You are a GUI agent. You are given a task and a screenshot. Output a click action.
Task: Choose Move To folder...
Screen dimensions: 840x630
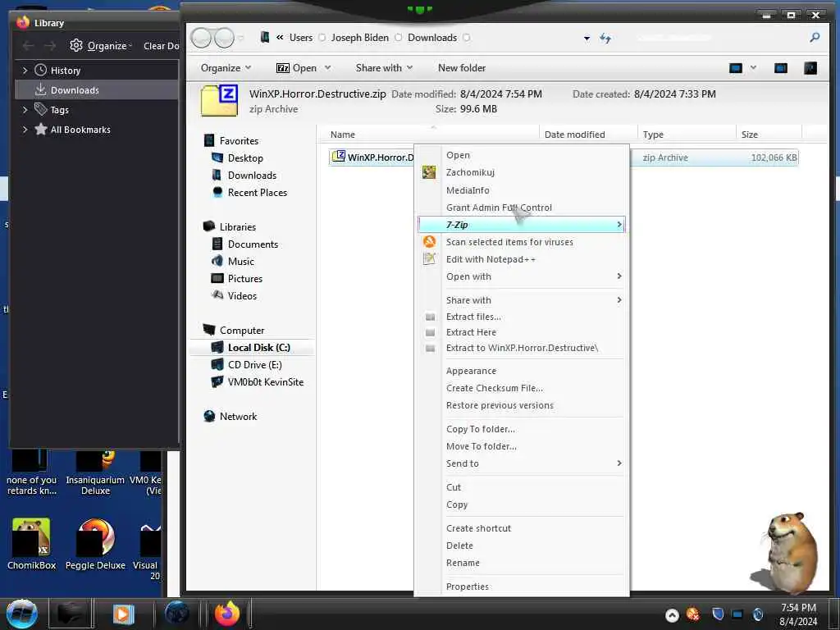click(481, 446)
